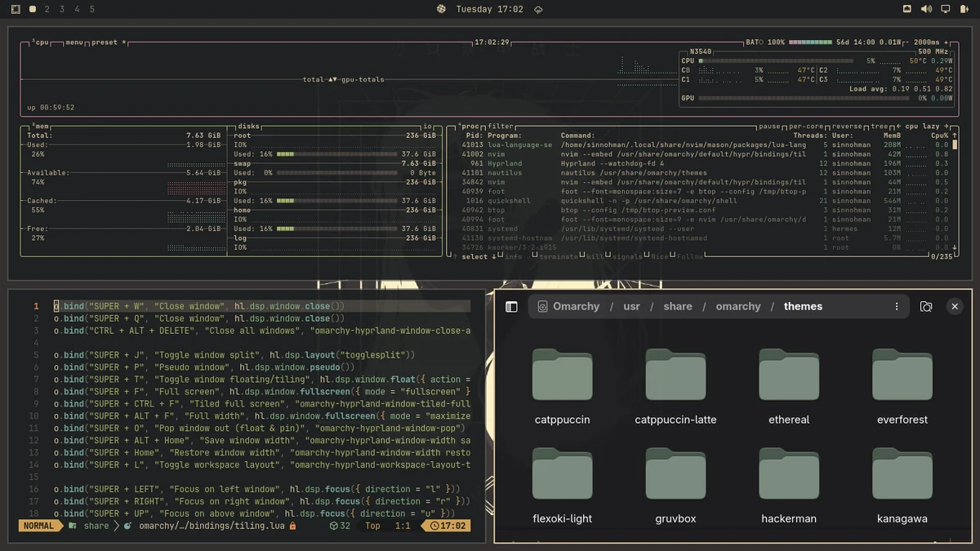Click the volume speaker icon in top bar
This screenshot has height=551, width=980.
(926, 9)
